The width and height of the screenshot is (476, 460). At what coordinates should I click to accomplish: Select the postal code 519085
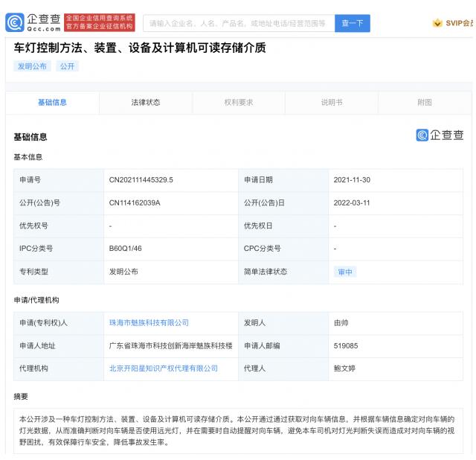tap(346, 346)
